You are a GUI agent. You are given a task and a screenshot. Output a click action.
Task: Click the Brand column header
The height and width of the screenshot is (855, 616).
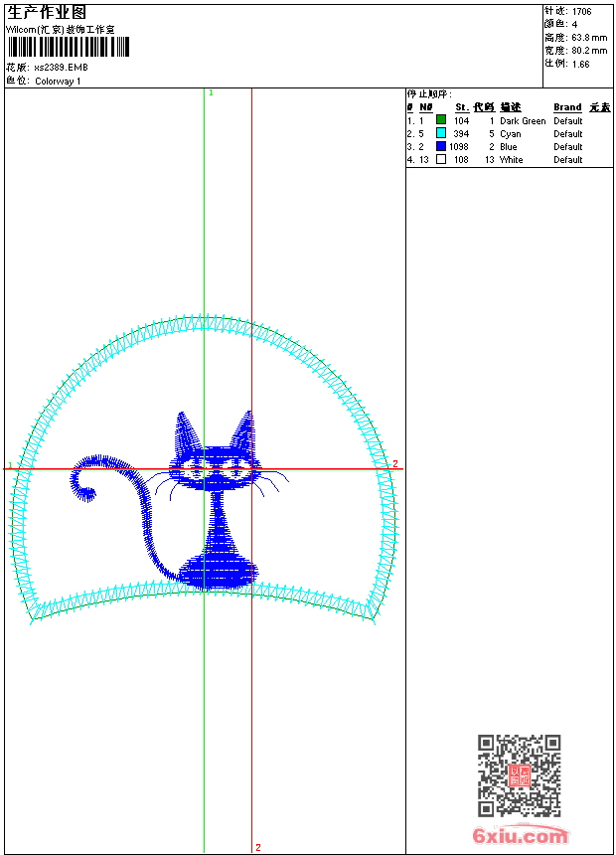567,107
